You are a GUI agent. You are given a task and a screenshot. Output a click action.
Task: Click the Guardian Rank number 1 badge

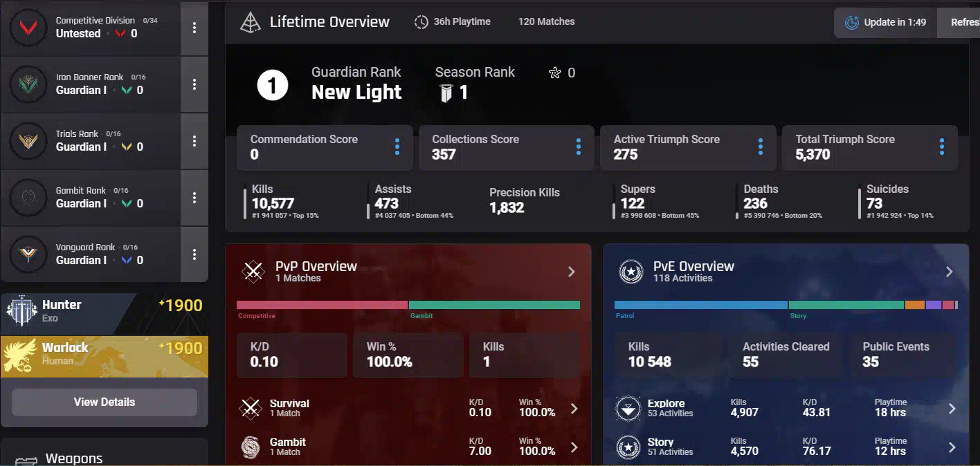coord(273,86)
